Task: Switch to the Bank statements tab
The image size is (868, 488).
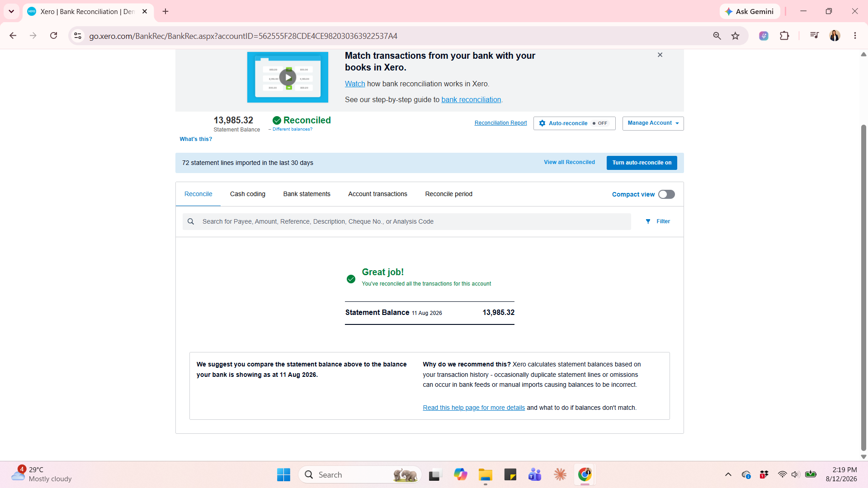Action: click(x=307, y=194)
